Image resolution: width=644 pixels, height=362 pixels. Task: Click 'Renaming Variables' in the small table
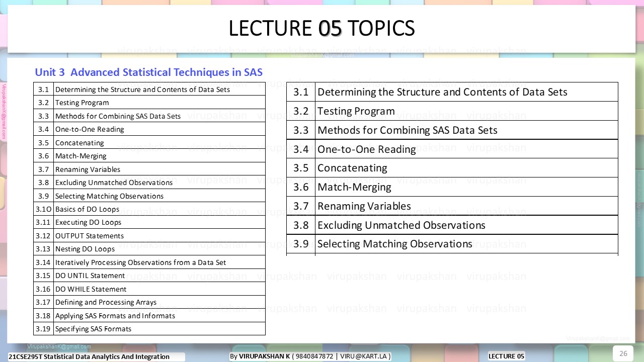(x=88, y=169)
